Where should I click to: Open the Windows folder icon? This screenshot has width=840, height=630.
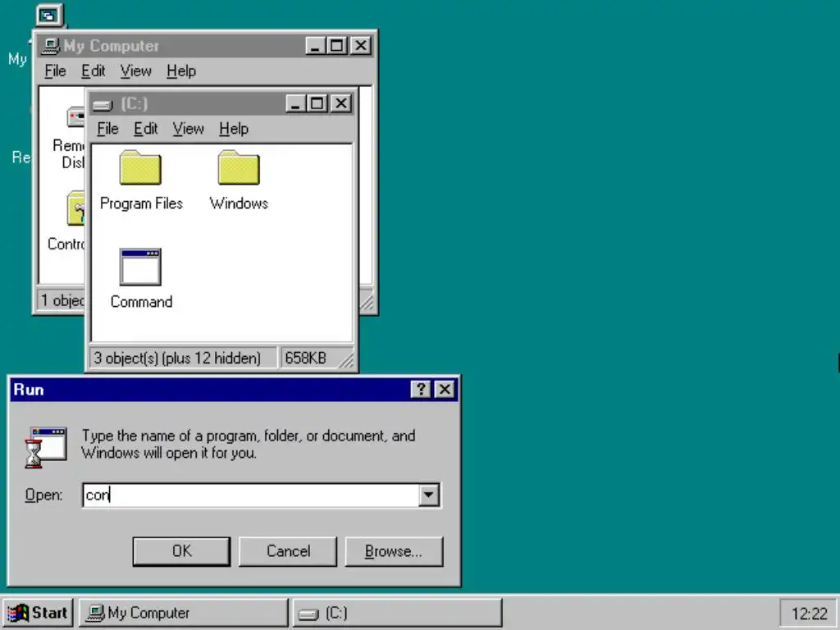239,167
